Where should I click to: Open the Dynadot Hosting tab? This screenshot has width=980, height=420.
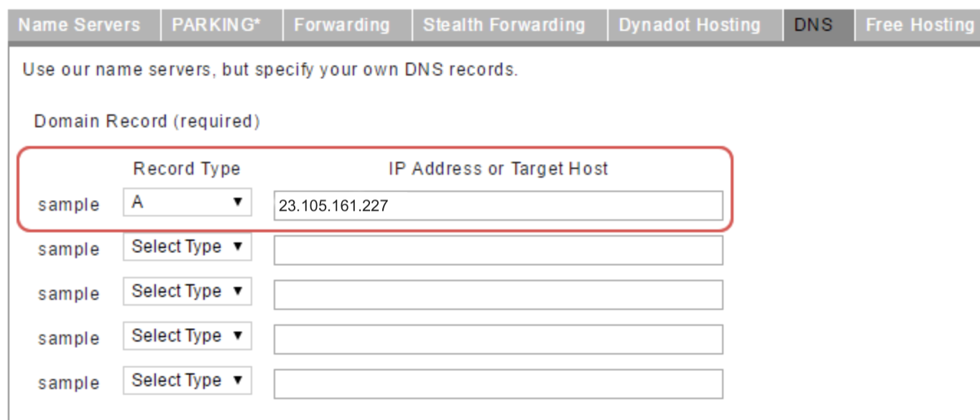pyautogui.click(x=689, y=25)
